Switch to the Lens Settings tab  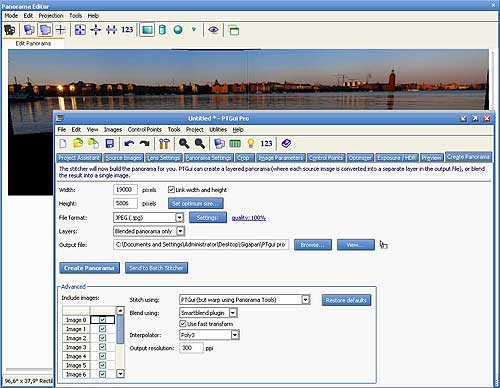coord(164,158)
